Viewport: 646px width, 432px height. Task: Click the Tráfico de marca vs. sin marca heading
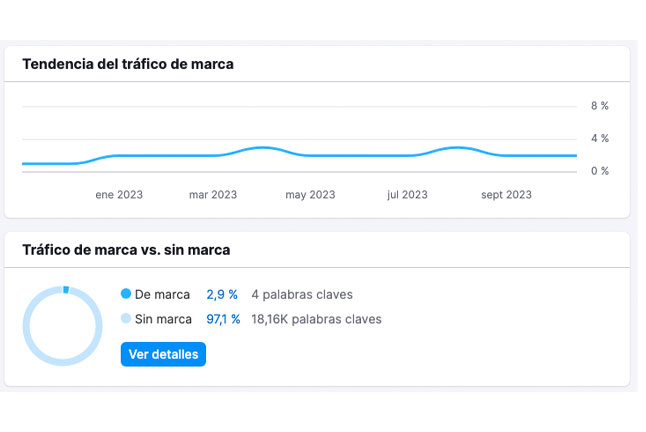126,249
